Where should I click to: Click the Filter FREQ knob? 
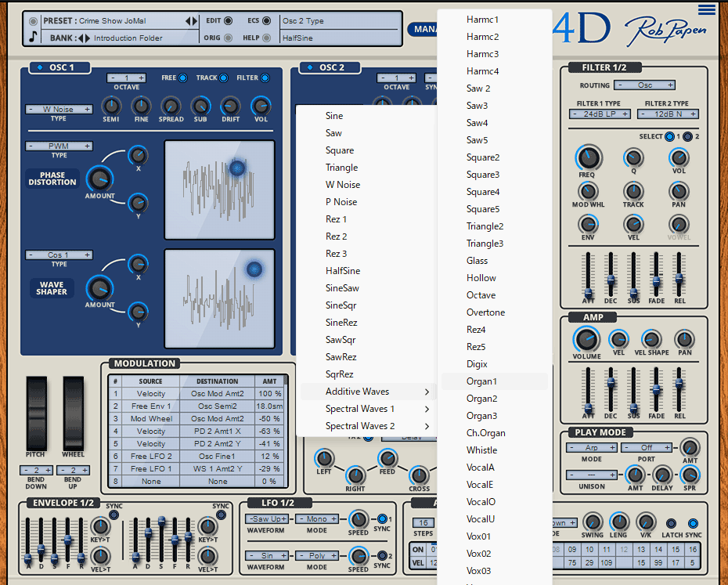tap(588, 157)
